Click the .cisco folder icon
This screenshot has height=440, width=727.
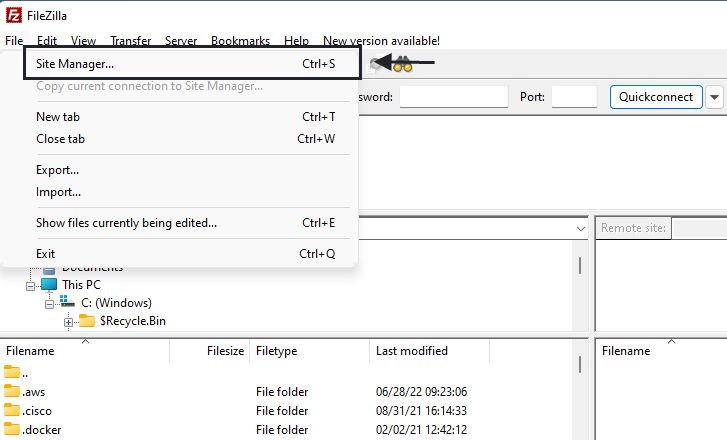12,410
